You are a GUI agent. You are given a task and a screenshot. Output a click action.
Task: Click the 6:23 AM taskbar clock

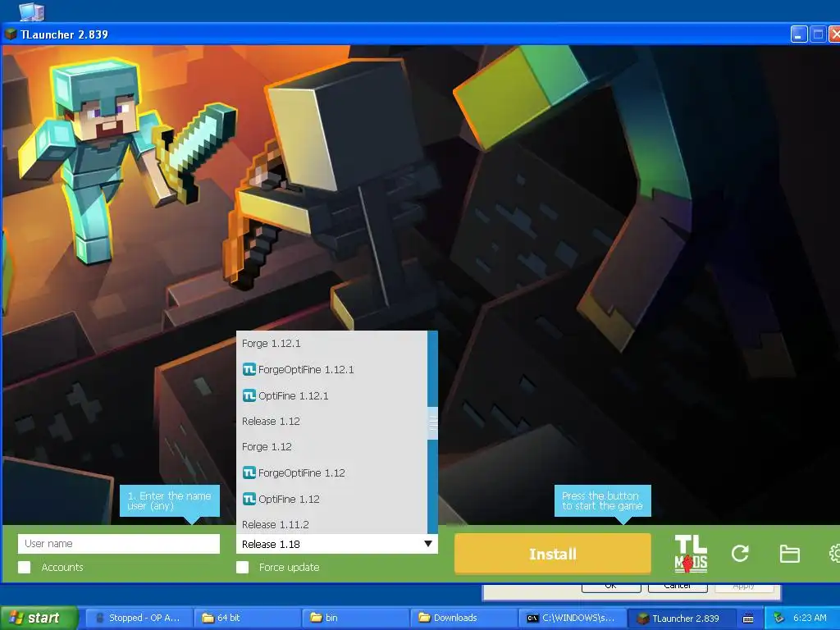click(x=810, y=618)
